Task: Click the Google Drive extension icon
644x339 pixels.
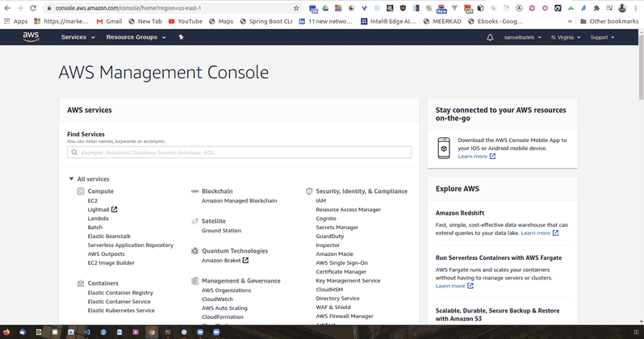Action: point(325,8)
